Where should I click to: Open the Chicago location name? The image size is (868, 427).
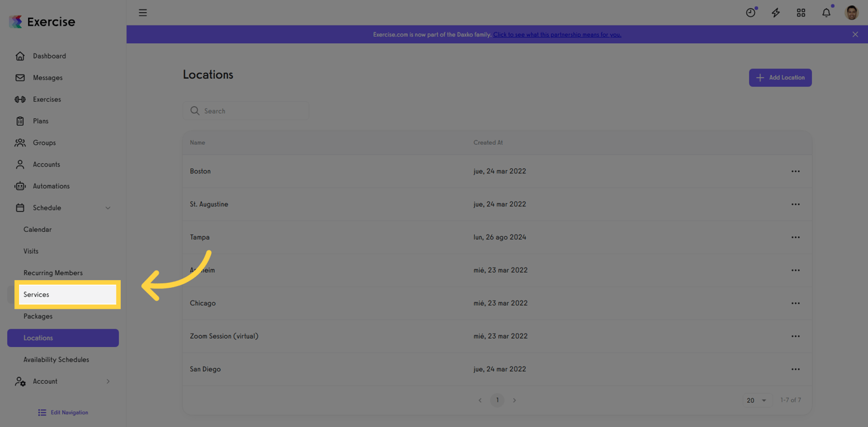tap(203, 303)
